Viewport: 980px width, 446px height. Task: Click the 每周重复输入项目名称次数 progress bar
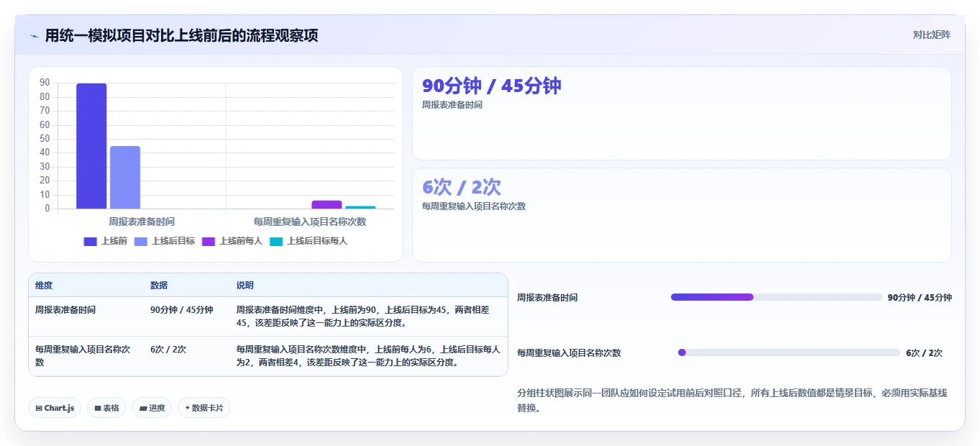tap(789, 352)
